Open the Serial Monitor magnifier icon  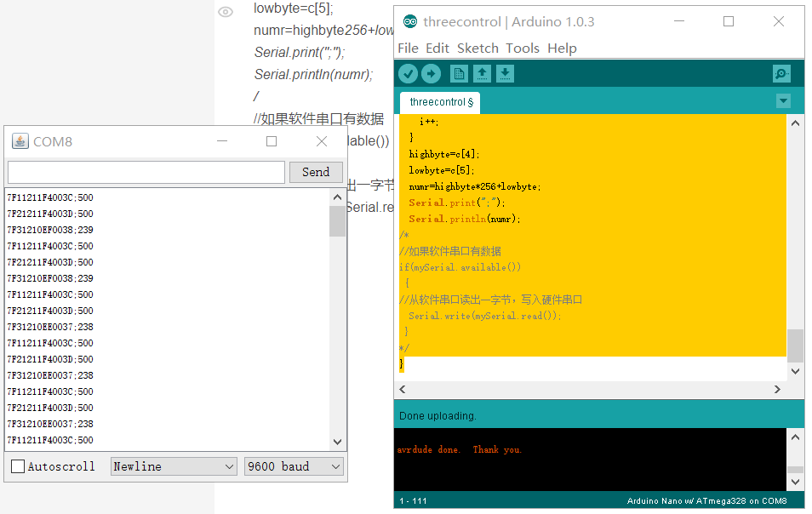point(781,73)
